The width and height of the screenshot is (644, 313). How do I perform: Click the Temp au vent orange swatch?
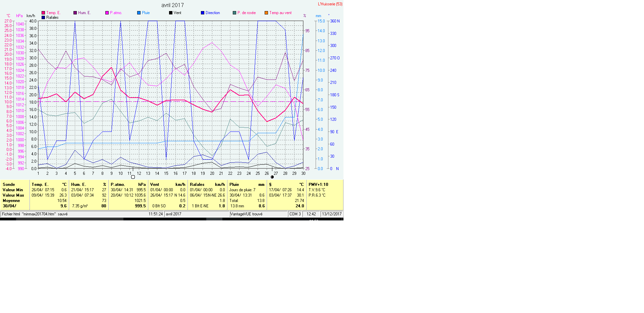pyautogui.click(x=266, y=13)
